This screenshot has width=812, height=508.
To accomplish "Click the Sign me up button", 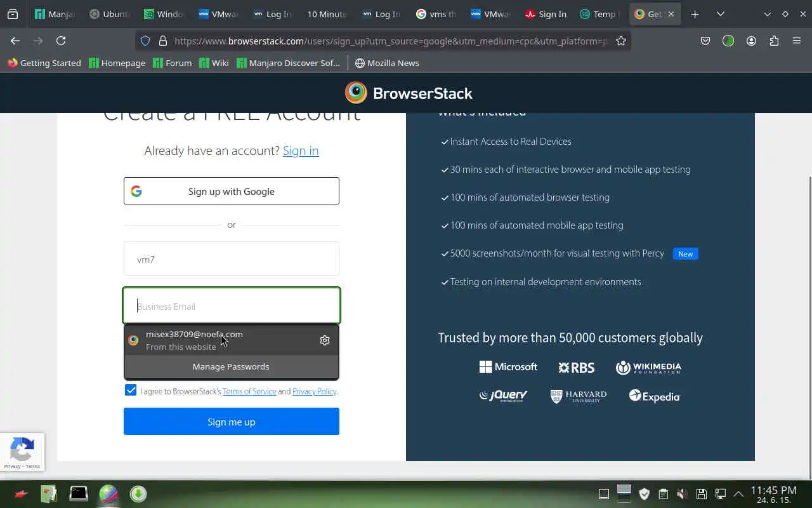I will 232,422.
